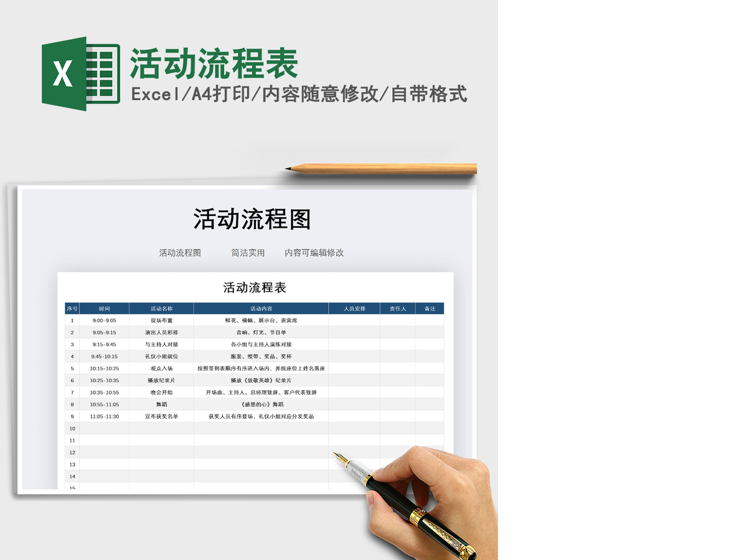Click the 简洁实用 label
Viewport: 747px width, 560px height.
point(248,253)
